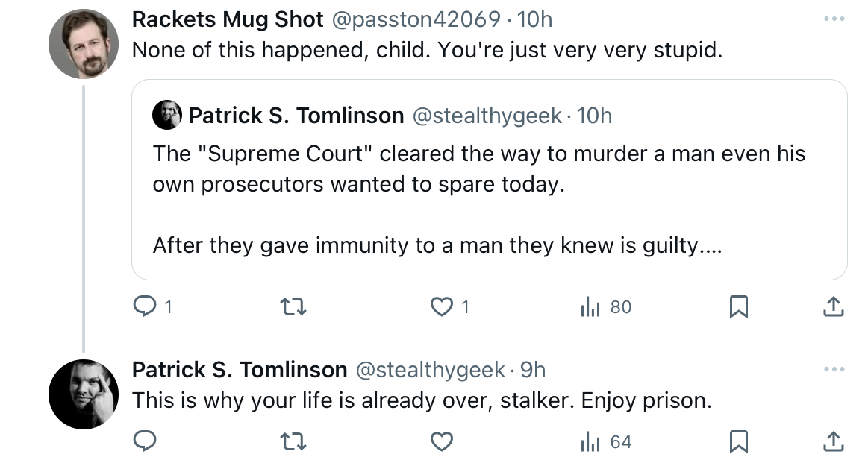This screenshot has width=868, height=469.
Task: Open Rackets Mug Shot profile picture
Action: (x=84, y=44)
